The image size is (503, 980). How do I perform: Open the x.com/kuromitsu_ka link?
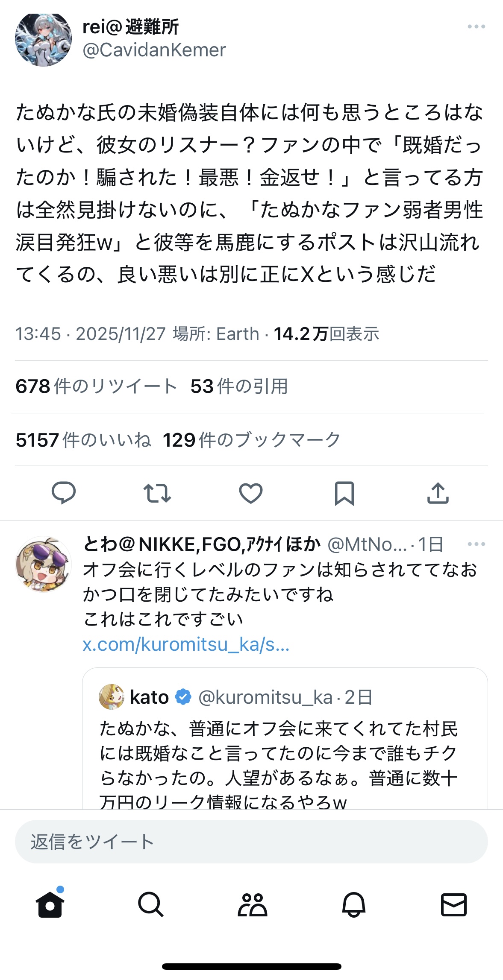[x=186, y=644]
